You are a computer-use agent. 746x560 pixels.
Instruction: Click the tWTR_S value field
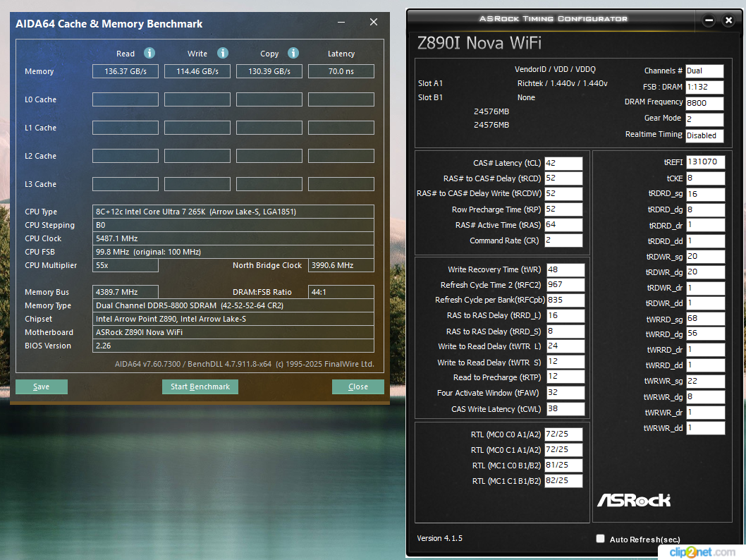click(565, 362)
